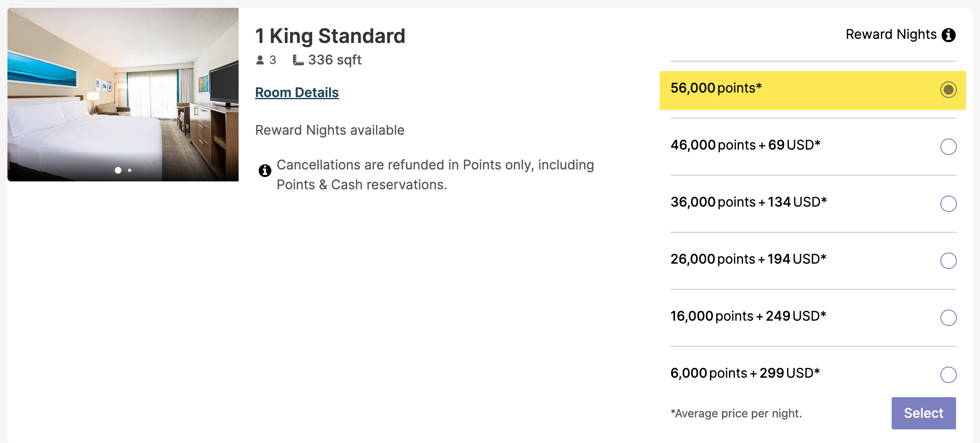
Task: Click the 56,000 points price label
Action: point(716,88)
